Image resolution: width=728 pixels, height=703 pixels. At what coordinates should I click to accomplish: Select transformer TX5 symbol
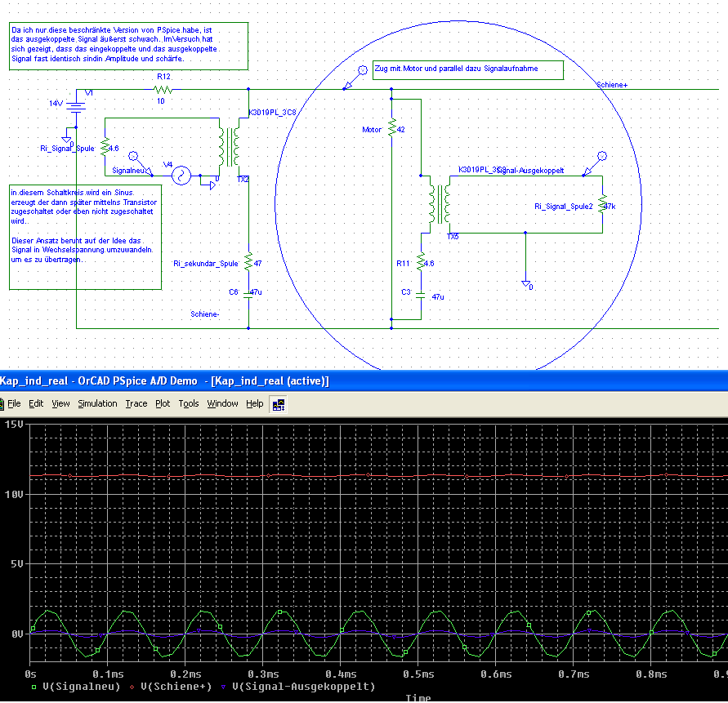tap(440, 204)
